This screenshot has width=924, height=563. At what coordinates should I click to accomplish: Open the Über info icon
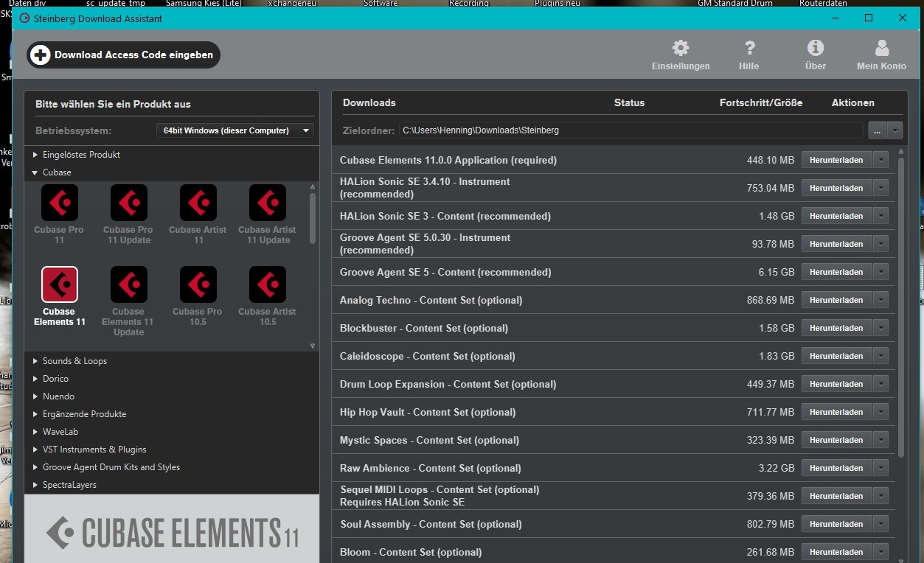816,49
